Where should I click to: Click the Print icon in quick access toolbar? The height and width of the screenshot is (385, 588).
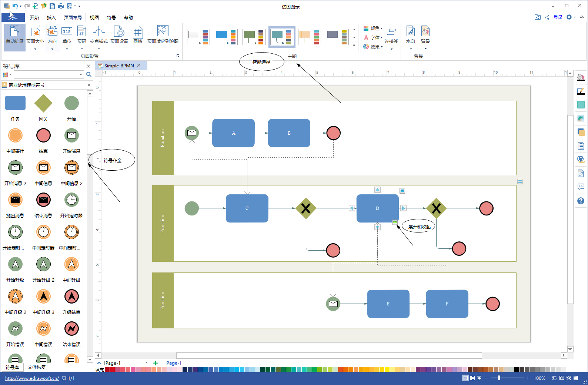coord(61,6)
